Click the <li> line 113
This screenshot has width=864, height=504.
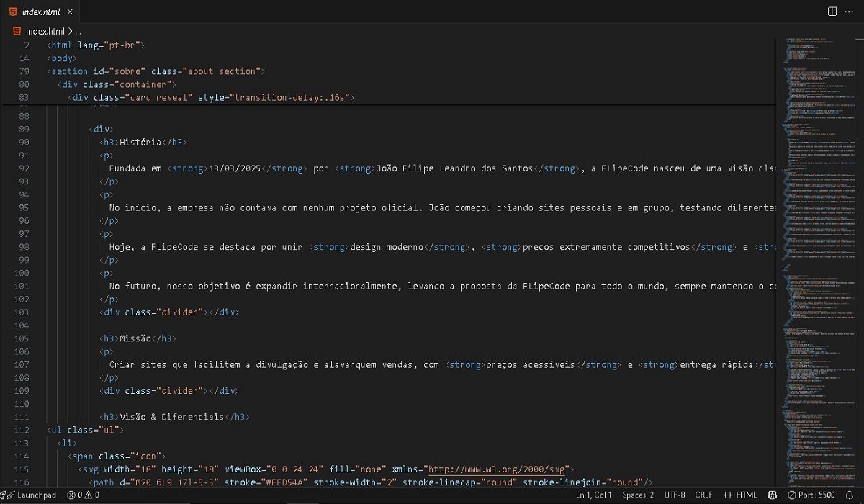pos(66,443)
